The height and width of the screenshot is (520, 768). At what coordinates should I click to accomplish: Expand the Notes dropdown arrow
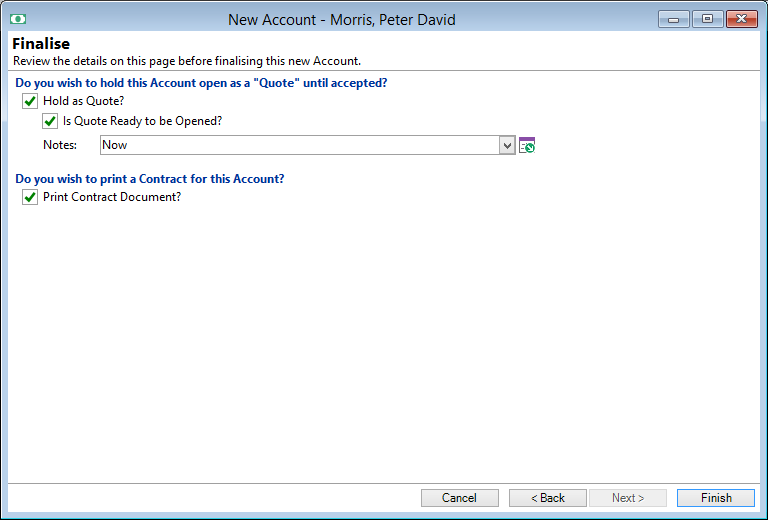[507, 145]
